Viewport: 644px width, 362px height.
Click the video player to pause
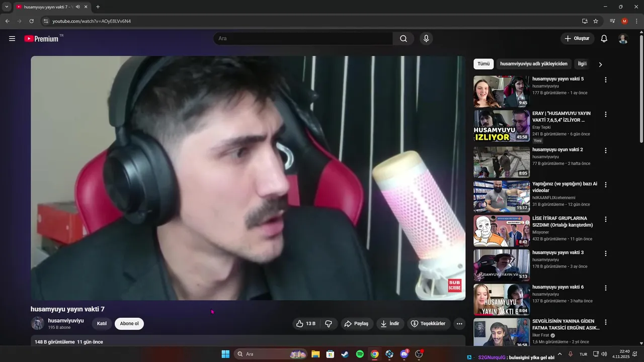tap(248, 178)
